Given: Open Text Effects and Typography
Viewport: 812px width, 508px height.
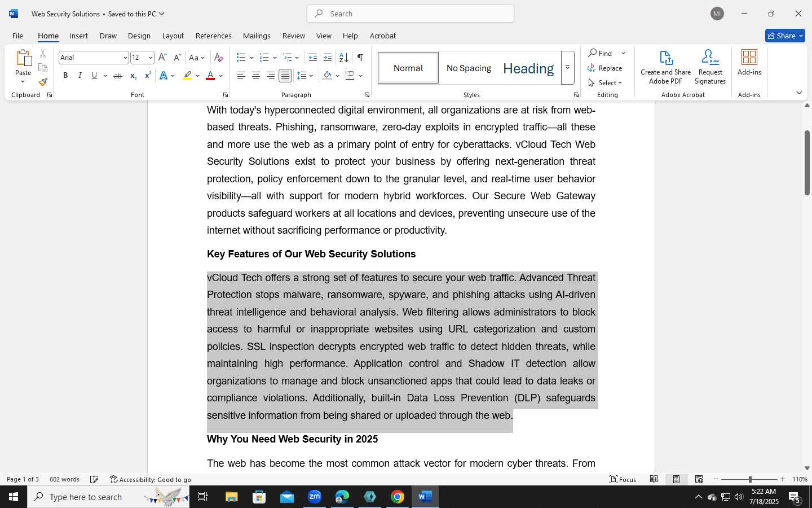Looking at the screenshot, I should point(163,76).
